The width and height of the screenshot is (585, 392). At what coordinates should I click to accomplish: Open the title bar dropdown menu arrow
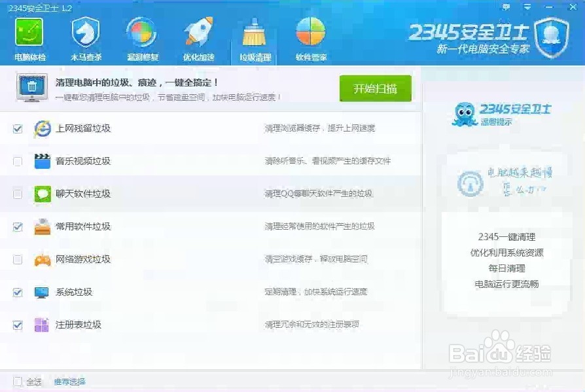click(527, 7)
